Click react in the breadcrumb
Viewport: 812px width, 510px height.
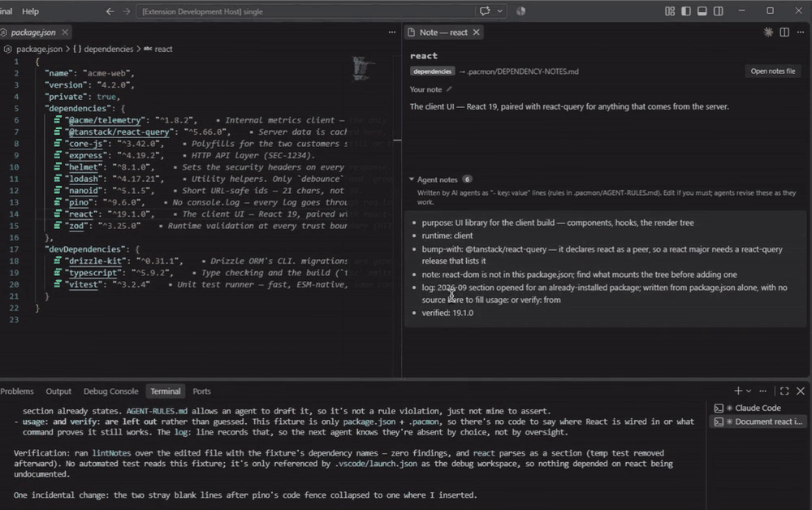[163, 49]
